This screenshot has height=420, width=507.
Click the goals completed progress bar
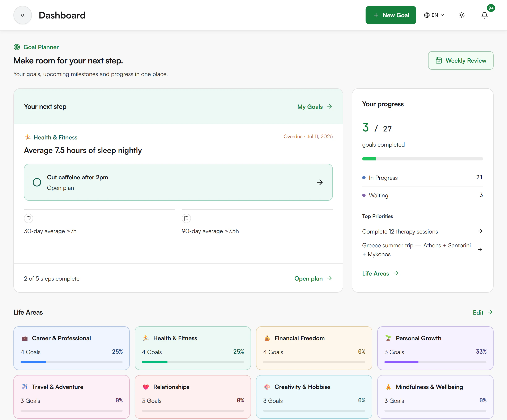pyautogui.click(x=422, y=159)
